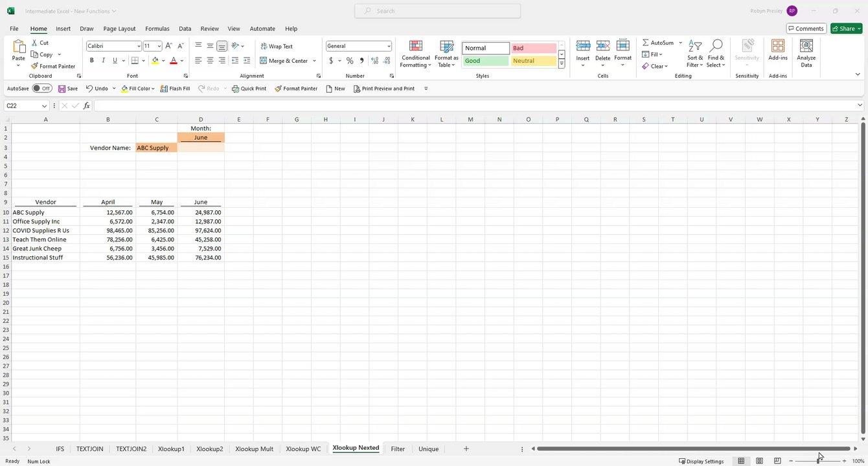Toggle center horizontal alignment

tap(210, 61)
